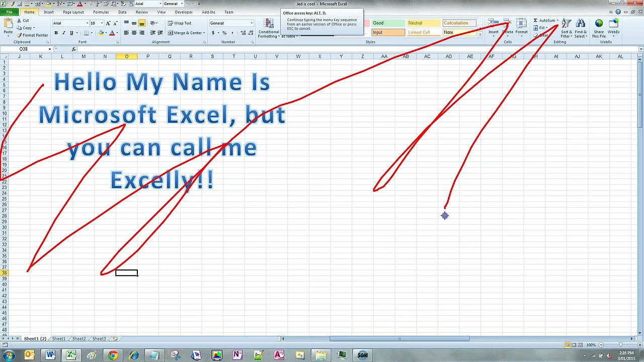This screenshot has height=362, width=644.
Task: Click the Wrap Text button
Action: [180, 23]
